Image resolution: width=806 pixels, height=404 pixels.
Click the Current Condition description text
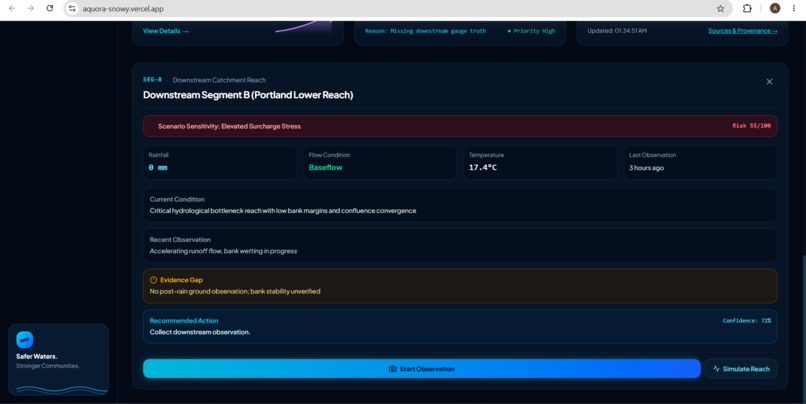(283, 211)
